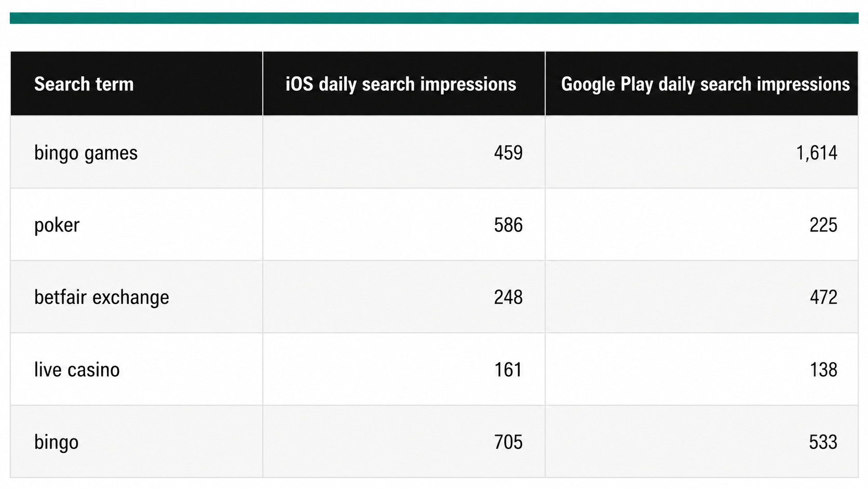Click iOS value 161 for live casino
The image size is (868, 489).
[508, 369]
